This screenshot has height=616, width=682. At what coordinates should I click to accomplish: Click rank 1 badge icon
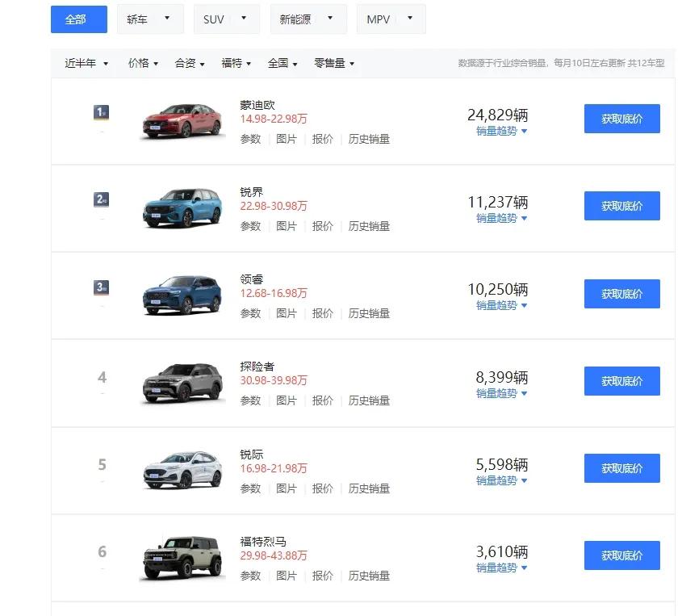102,112
